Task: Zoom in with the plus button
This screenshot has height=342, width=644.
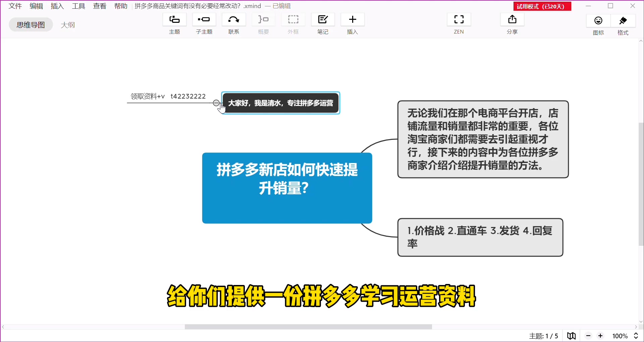Action: (x=600, y=336)
